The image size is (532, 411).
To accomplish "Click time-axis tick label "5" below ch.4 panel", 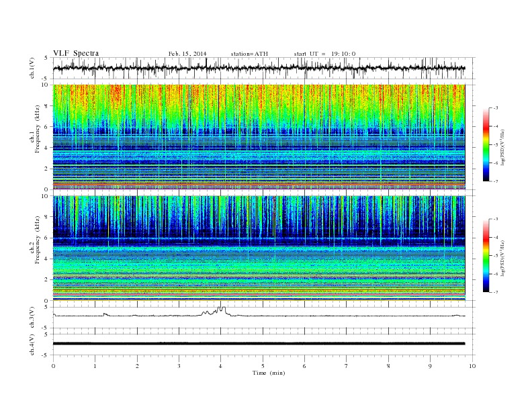I will click(x=263, y=366).
